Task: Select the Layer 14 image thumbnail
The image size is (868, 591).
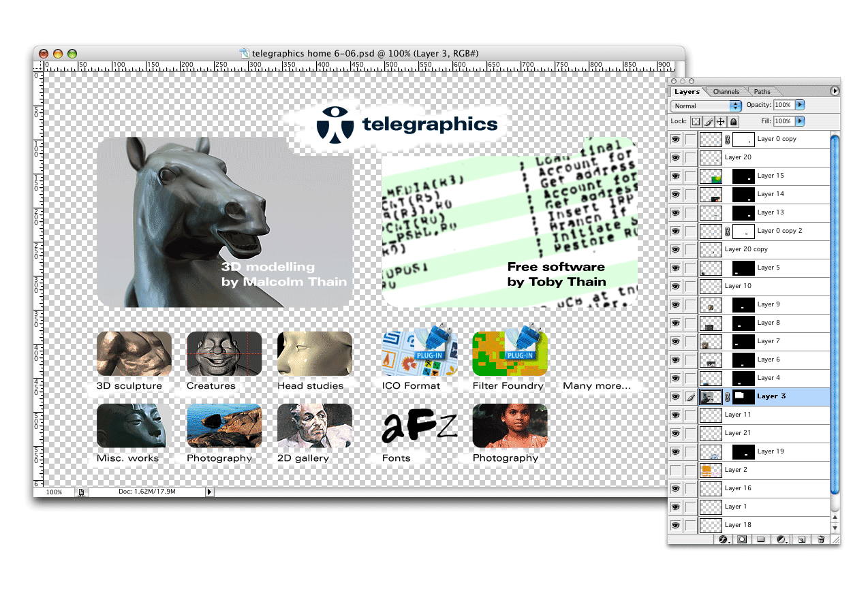Action: click(x=711, y=194)
